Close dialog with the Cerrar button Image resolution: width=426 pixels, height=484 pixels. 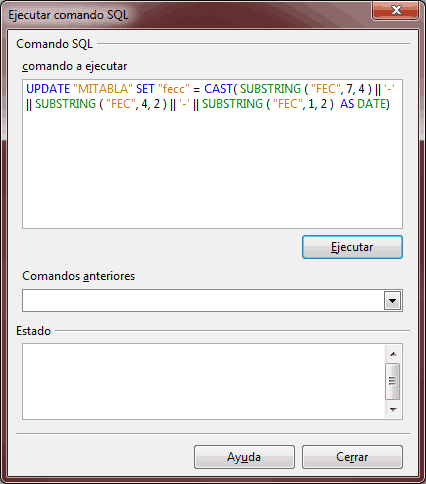point(352,457)
